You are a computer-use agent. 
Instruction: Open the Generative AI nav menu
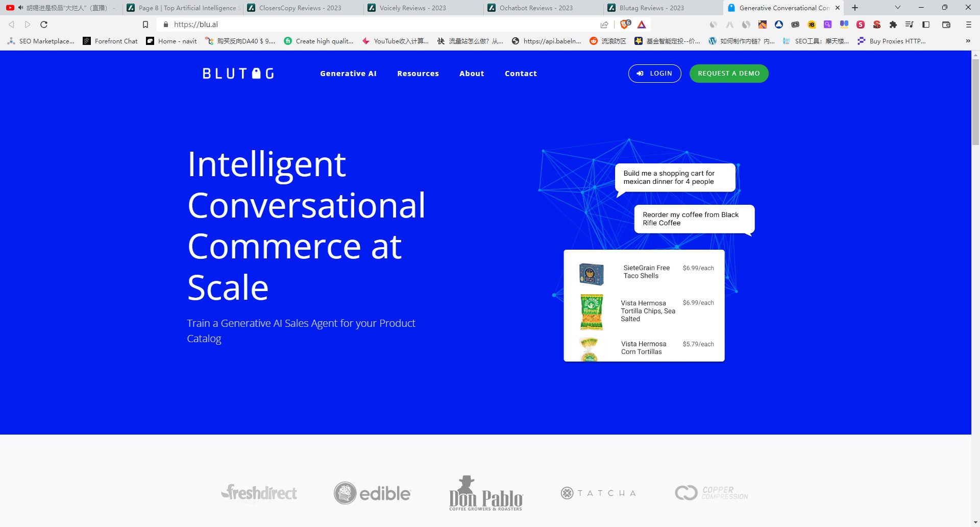click(x=348, y=74)
